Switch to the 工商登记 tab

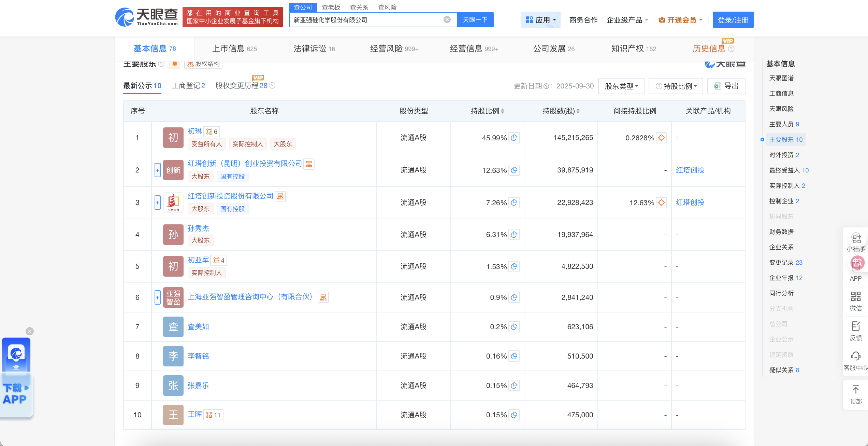point(188,86)
